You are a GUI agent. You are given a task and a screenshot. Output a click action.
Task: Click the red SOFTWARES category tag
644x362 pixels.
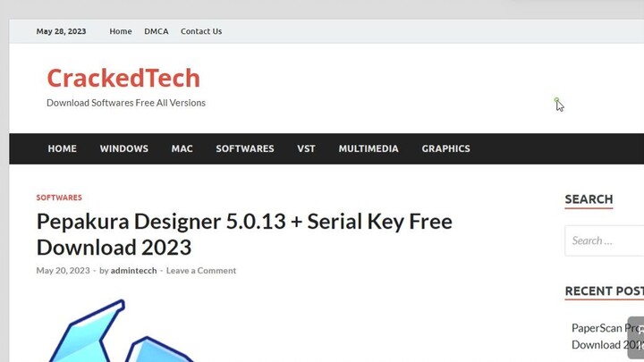pyautogui.click(x=59, y=198)
